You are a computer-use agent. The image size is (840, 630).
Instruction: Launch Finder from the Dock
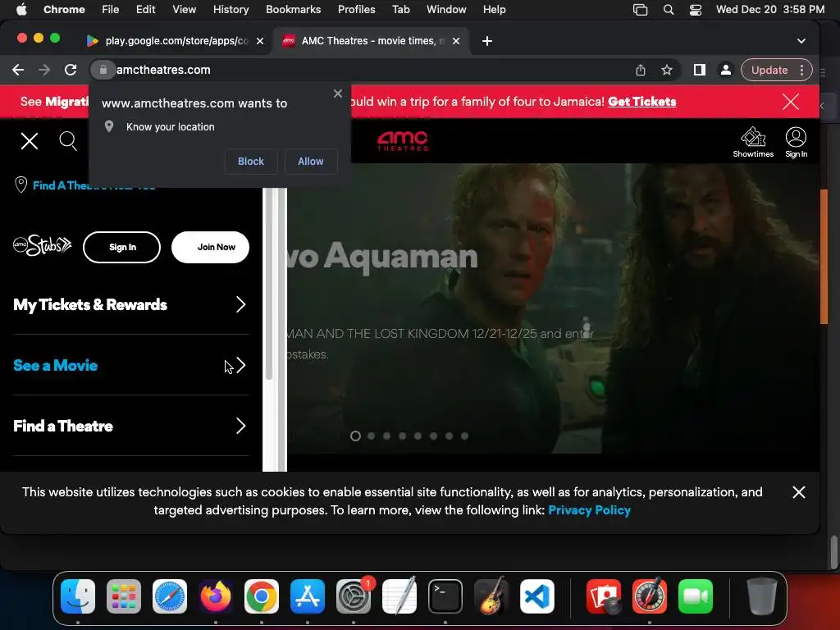(78, 596)
